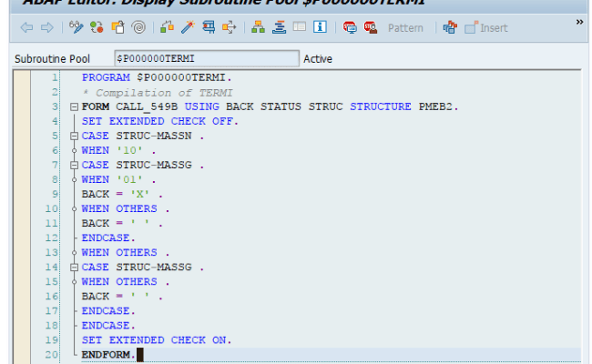592x364 pixels.
Task: Collapse the FORM CALL_549B block
Action: (74, 106)
